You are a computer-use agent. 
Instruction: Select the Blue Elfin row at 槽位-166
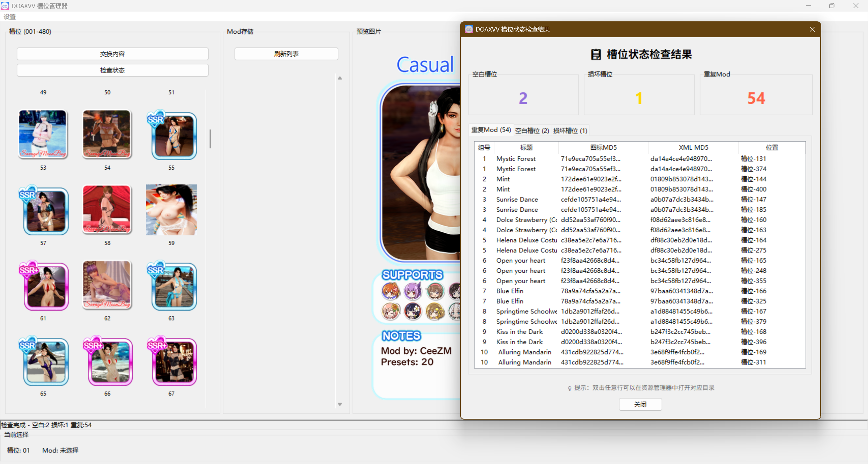pyautogui.click(x=640, y=291)
